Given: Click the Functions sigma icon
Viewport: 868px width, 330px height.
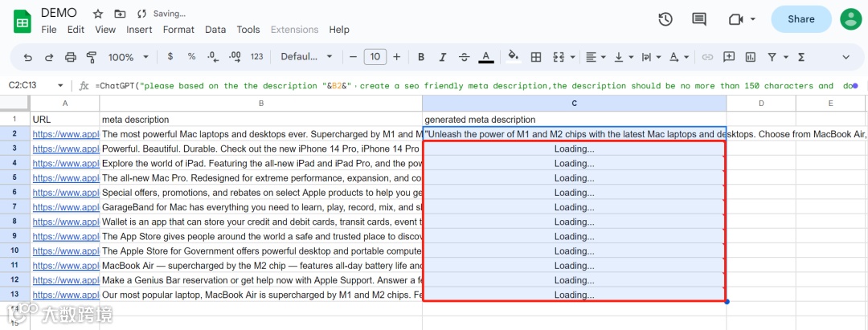Looking at the screenshot, I should point(801,57).
